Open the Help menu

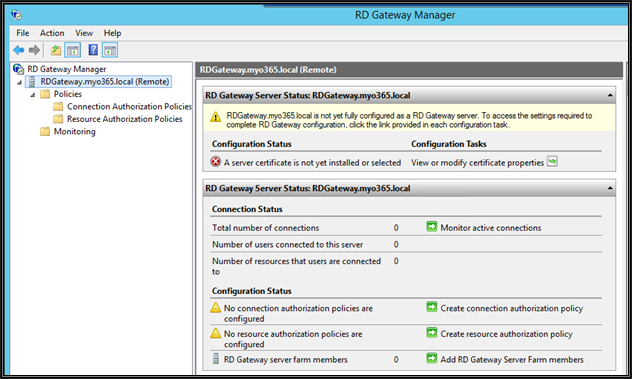point(112,33)
